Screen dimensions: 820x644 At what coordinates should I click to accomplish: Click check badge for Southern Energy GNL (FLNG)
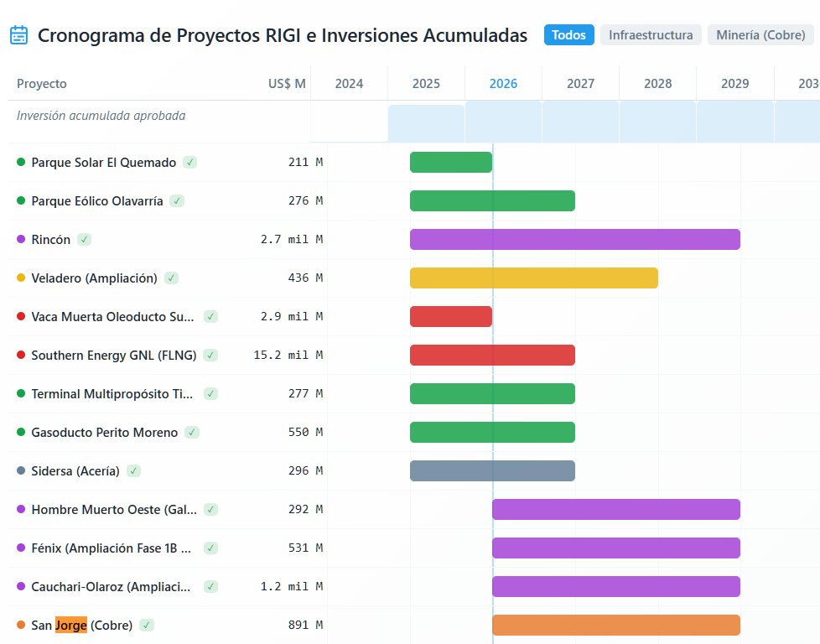pos(210,356)
